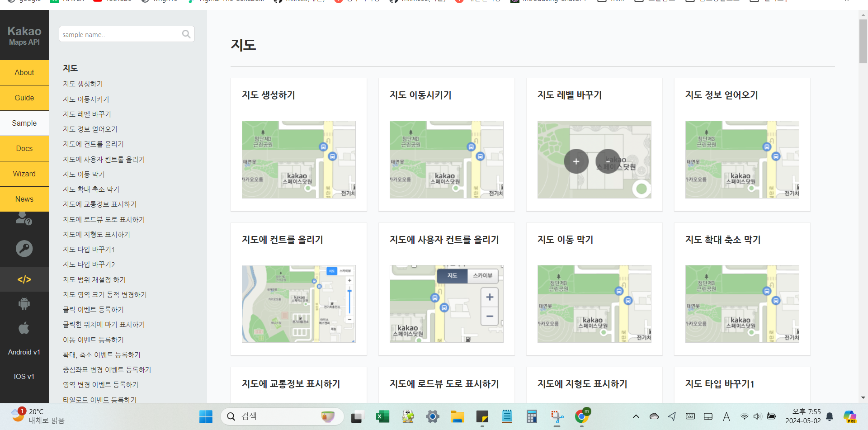Open volume control in the system tray

point(758,416)
